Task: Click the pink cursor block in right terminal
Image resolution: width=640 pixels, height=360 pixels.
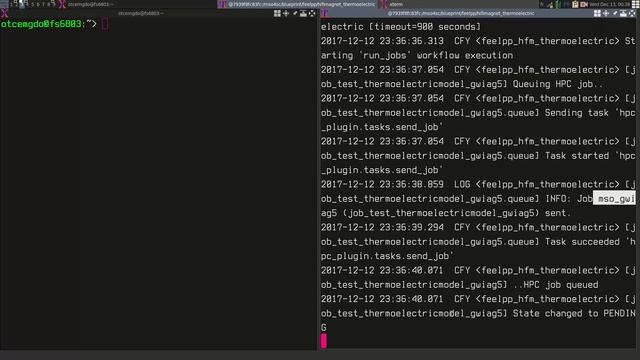Action: pyautogui.click(x=324, y=341)
